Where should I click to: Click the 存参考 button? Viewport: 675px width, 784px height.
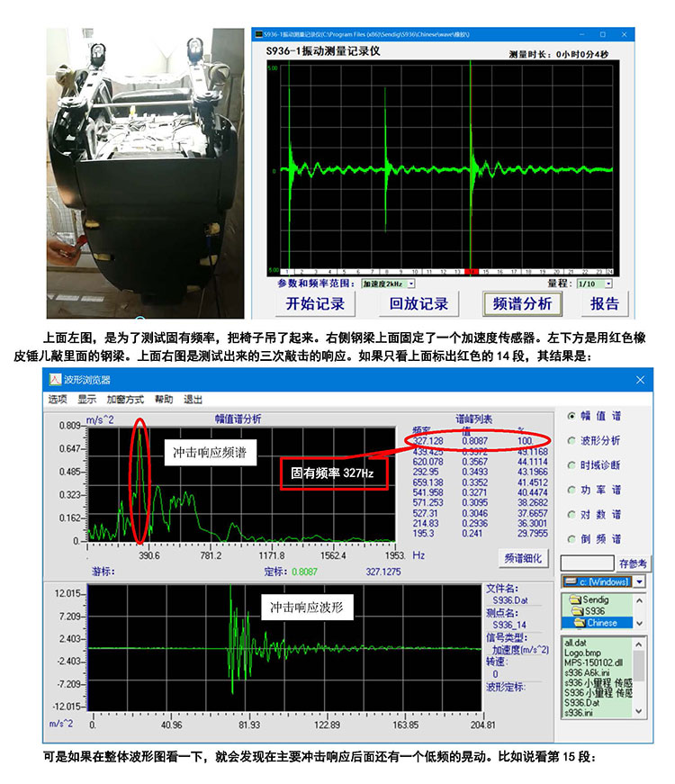coord(632,563)
